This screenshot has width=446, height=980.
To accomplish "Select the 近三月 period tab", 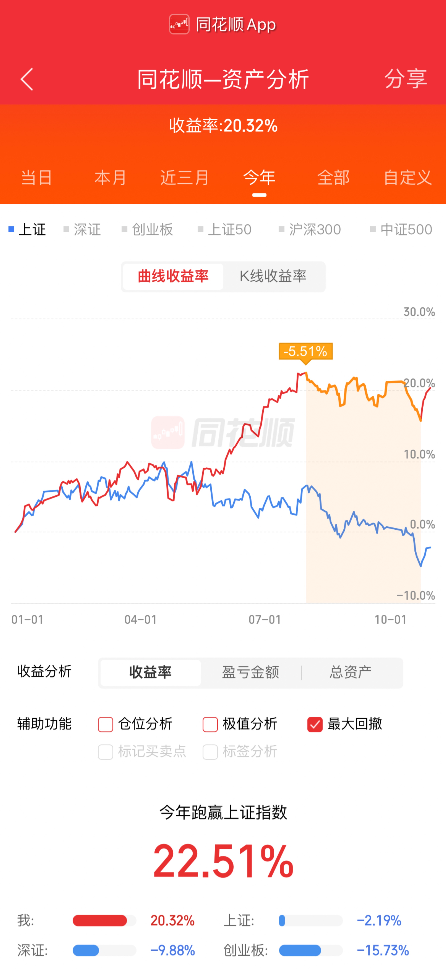I will 184,178.
